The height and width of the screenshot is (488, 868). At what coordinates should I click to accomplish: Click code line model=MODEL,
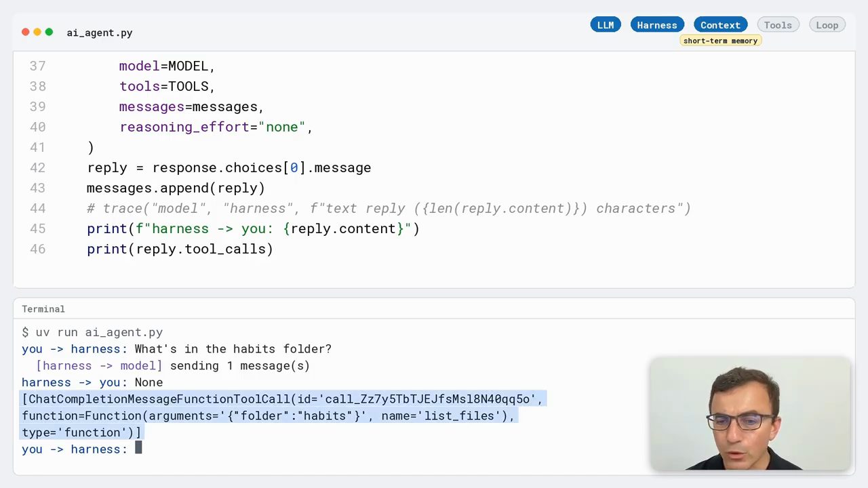click(167, 66)
